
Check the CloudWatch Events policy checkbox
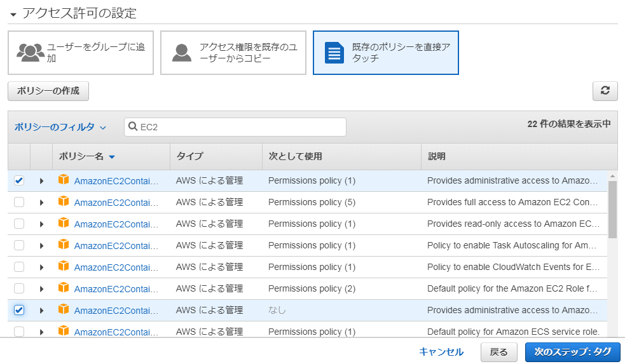click(19, 266)
